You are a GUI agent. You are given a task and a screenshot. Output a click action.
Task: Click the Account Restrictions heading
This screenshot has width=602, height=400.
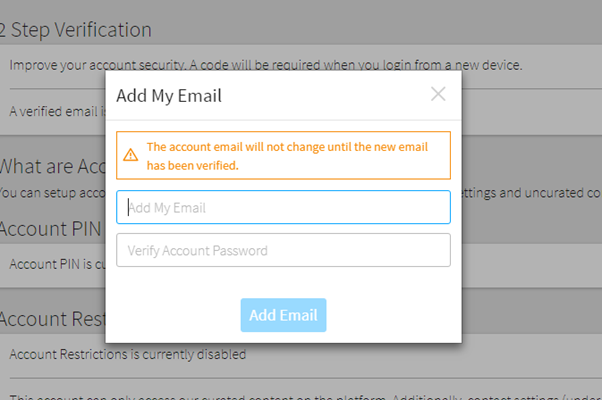(52, 319)
